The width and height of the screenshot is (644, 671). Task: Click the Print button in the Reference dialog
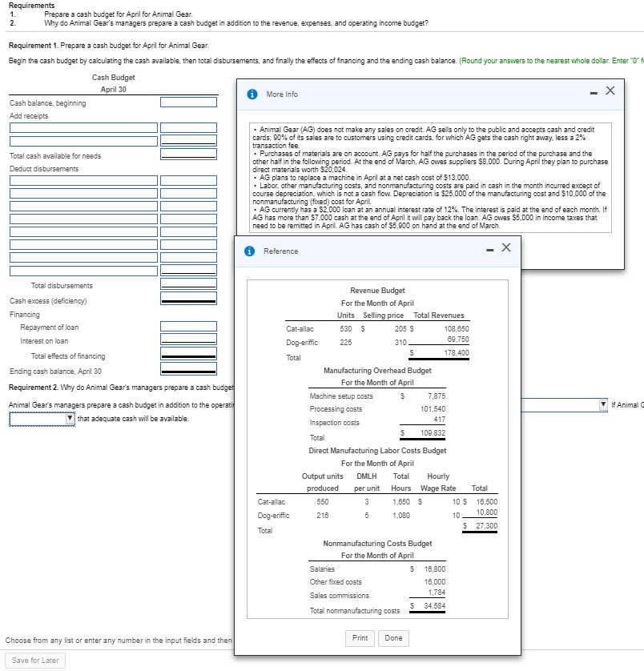pos(360,638)
